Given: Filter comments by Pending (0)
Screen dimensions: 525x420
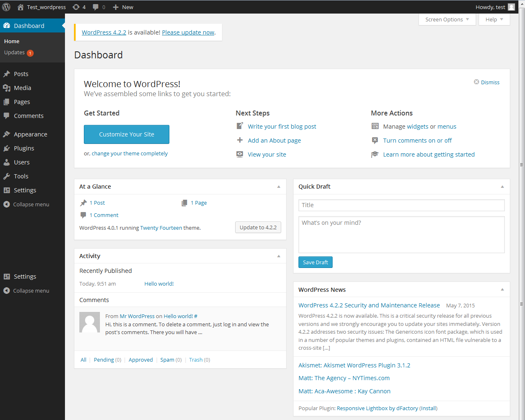Looking at the screenshot, I should tap(108, 360).
